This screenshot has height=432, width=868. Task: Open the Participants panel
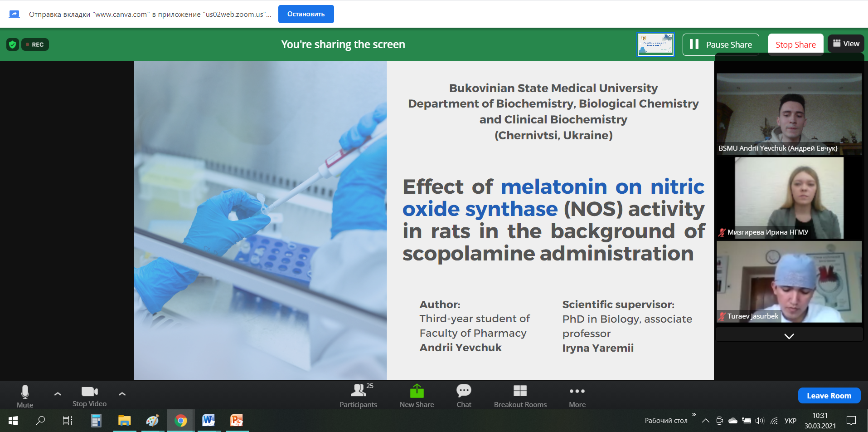[x=359, y=396]
